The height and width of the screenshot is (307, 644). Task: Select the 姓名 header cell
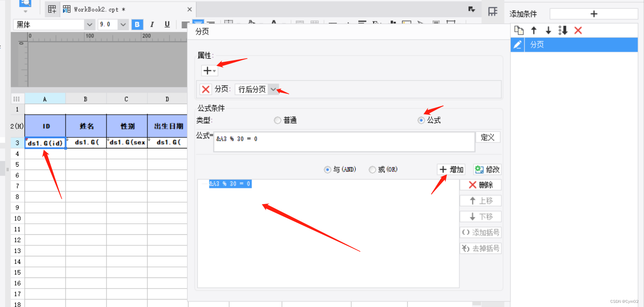point(86,126)
